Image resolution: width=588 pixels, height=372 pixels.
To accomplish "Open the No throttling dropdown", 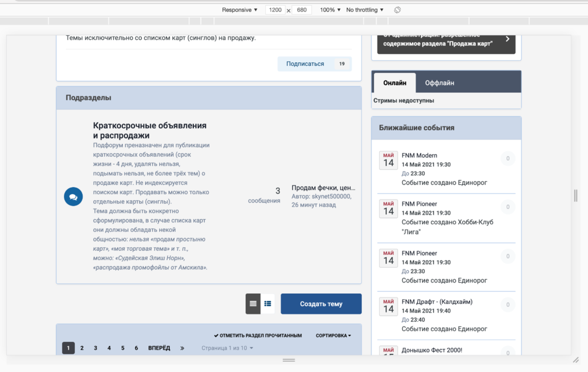I will click(365, 10).
